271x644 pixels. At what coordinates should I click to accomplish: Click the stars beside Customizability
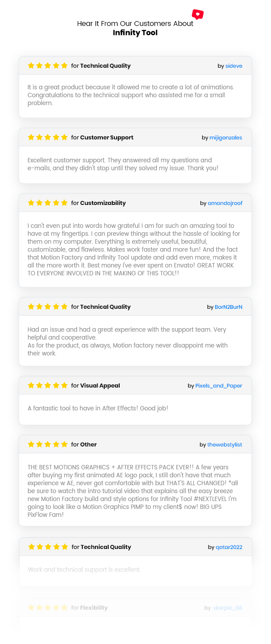pyautogui.click(x=48, y=203)
